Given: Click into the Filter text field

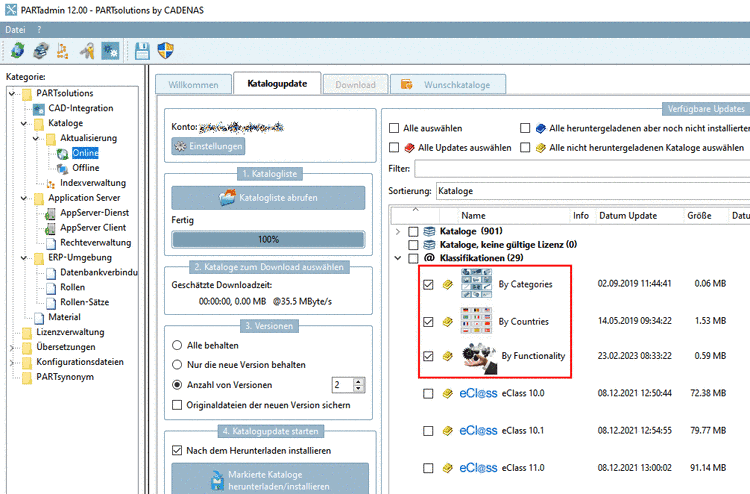Looking at the screenshot, I should tap(582, 169).
